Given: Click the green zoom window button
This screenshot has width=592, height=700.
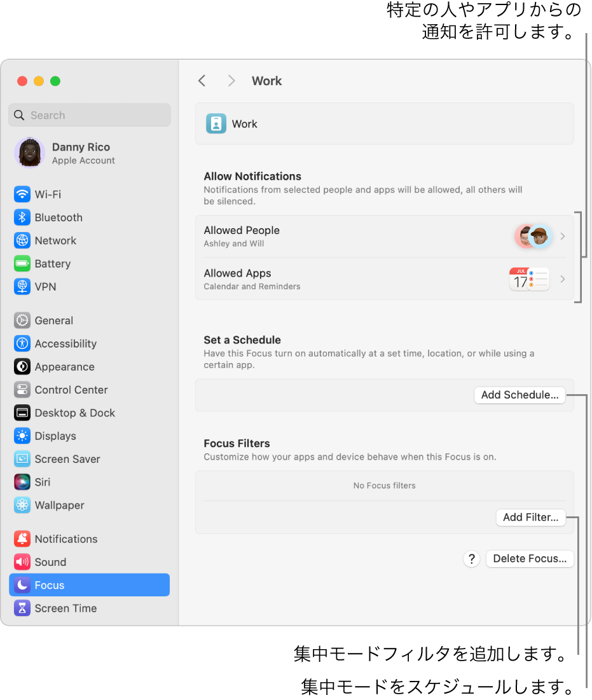Looking at the screenshot, I should 55,81.
